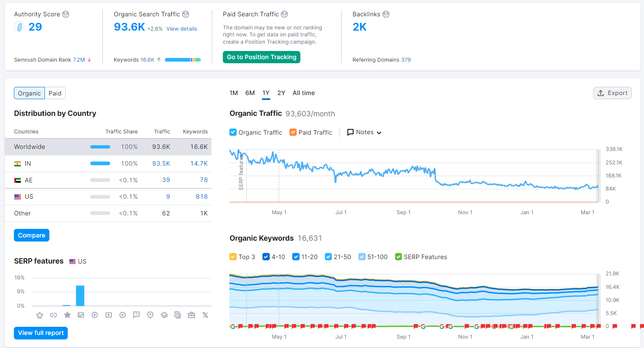
Task: Select the All time range
Action: point(304,93)
